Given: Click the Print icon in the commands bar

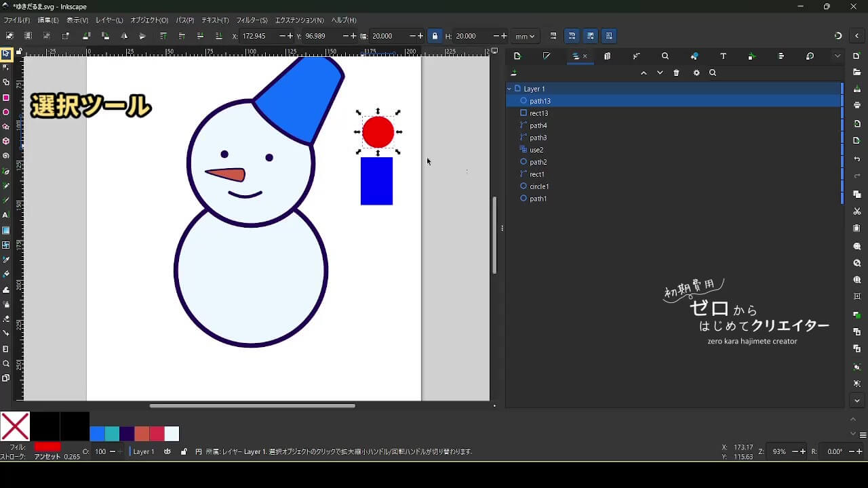Looking at the screenshot, I should pyautogui.click(x=857, y=105).
